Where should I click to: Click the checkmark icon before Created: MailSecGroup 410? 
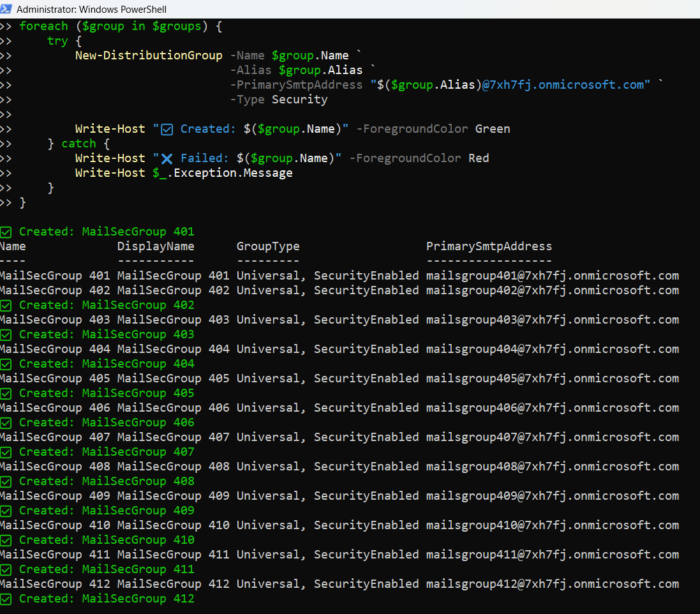(x=6, y=540)
